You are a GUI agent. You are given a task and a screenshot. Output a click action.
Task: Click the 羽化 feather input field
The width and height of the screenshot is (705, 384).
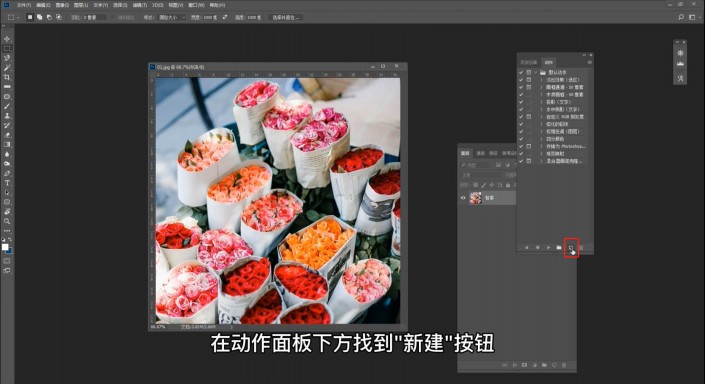click(95, 17)
